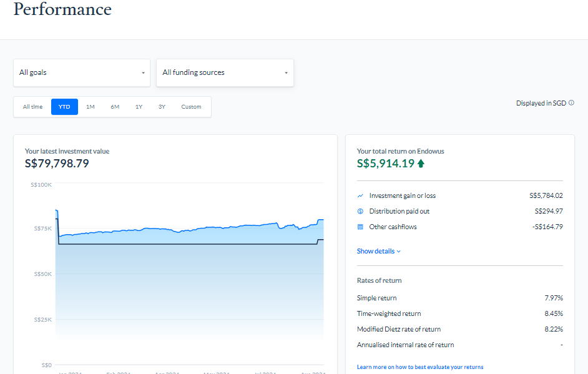Click the Investment gain or loss chart icon
The height and width of the screenshot is (374, 588).
[x=360, y=196]
